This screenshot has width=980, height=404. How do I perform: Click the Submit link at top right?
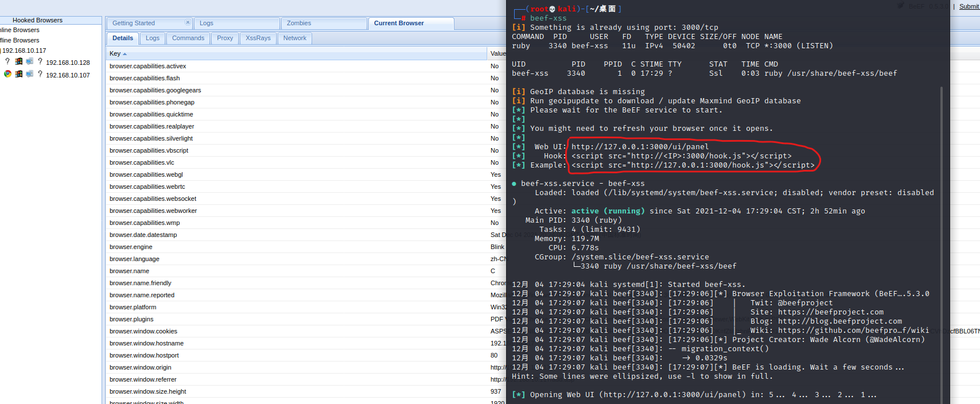969,6
